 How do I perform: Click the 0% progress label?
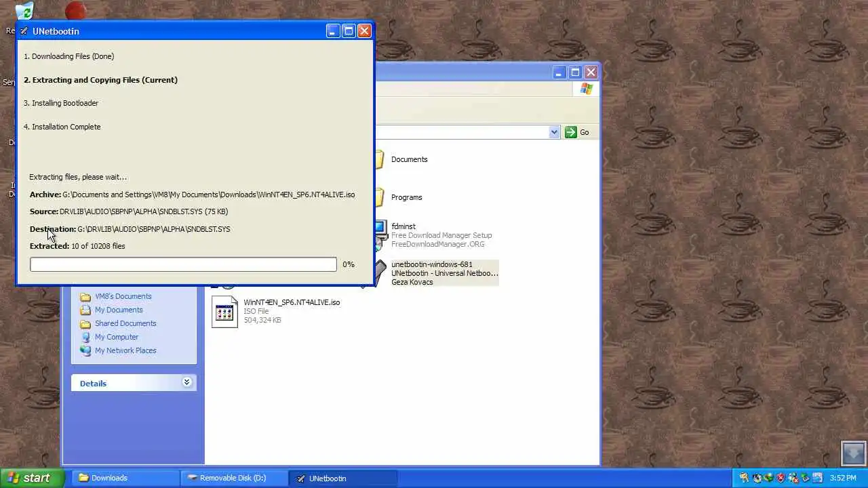[x=348, y=264]
